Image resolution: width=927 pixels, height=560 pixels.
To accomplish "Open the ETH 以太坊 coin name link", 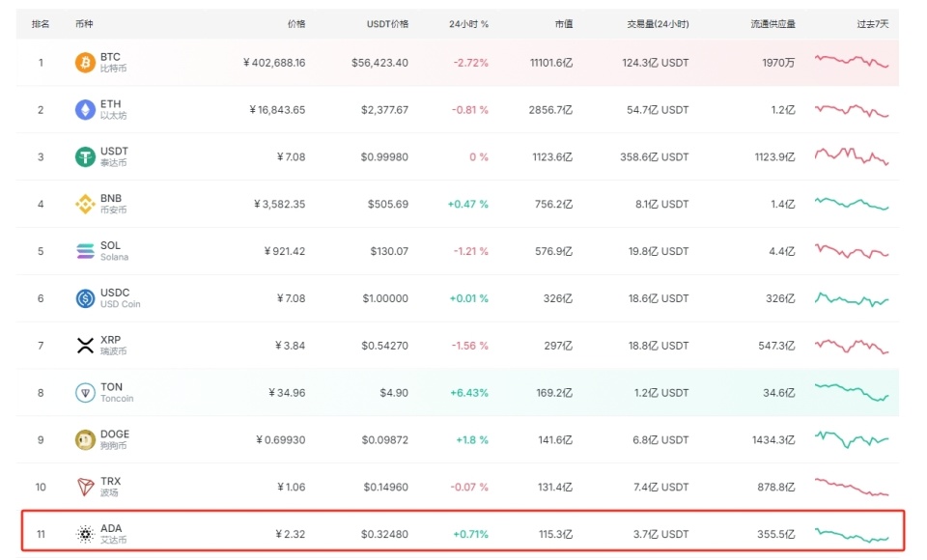I will 111,109.
